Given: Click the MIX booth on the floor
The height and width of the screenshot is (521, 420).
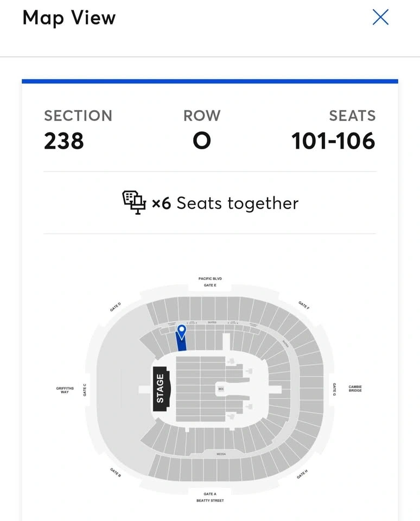Looking at the screenshot, I should point(221,389).
